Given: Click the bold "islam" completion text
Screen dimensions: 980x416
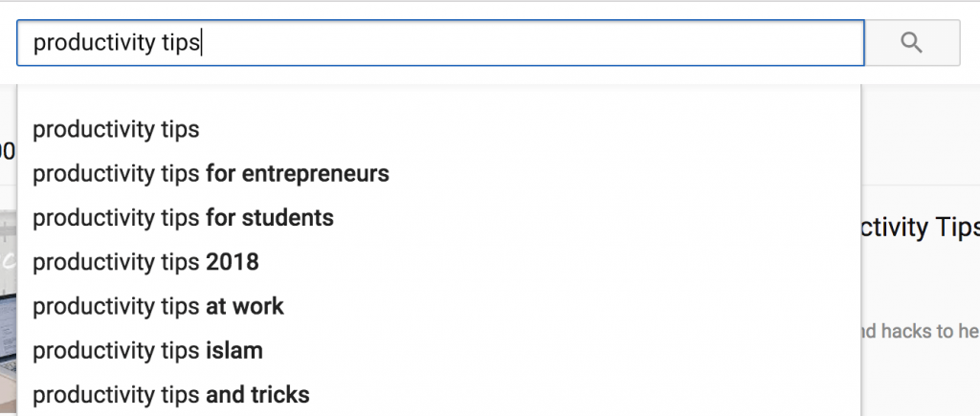Looking at the screenshot, I should click(234, 350).
